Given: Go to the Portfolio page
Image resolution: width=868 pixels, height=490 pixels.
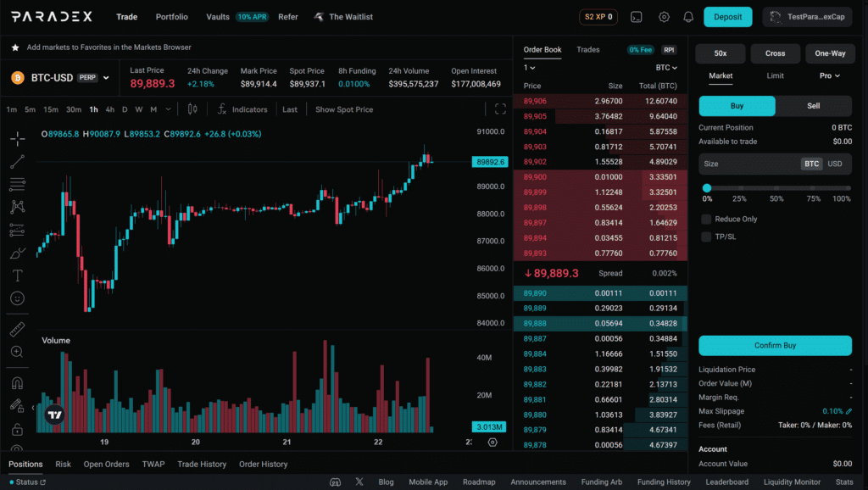Looking at the screenshot, I should pyautogui.click(x=171, y=17).
